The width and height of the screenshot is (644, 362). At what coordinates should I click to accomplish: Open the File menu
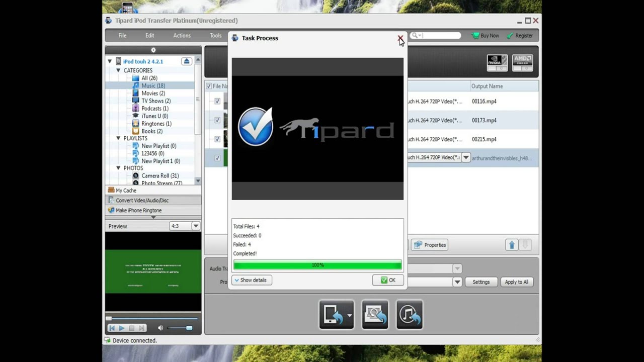[122, 36]
